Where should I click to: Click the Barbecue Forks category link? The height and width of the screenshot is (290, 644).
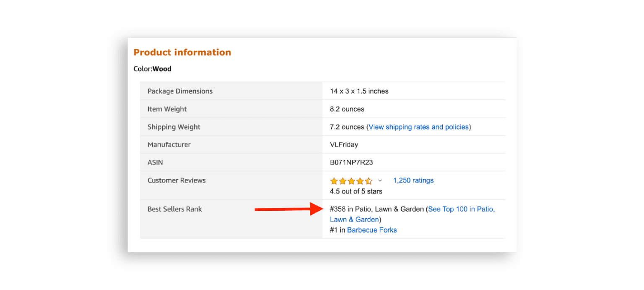(x=371, y=230)
